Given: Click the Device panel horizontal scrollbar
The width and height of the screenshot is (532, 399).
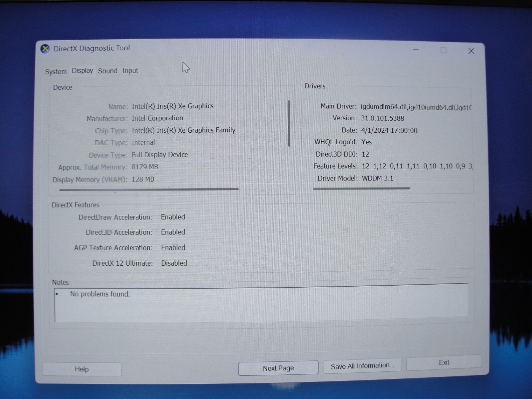Looking at the screenshot, I should tap(149, 190).
